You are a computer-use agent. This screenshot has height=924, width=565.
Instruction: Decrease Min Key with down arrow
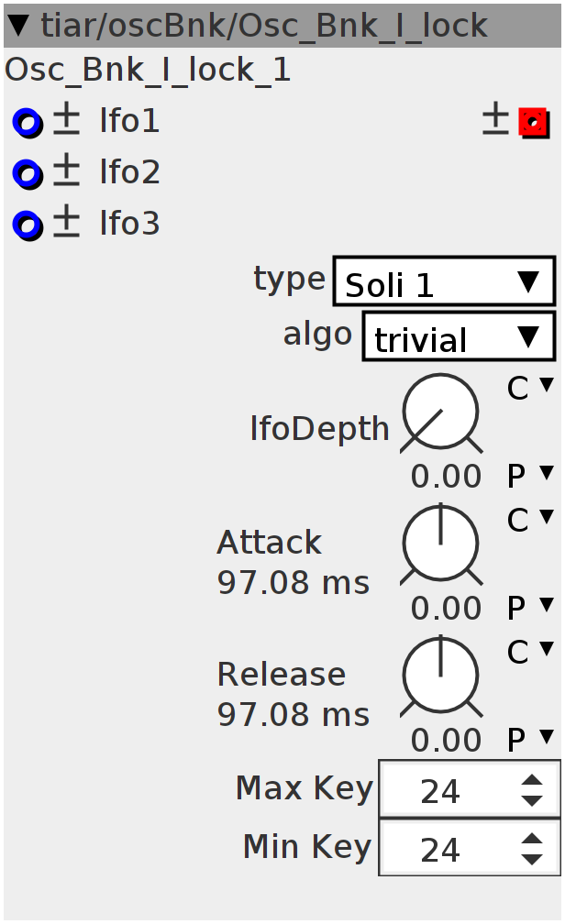coord(532,859)
